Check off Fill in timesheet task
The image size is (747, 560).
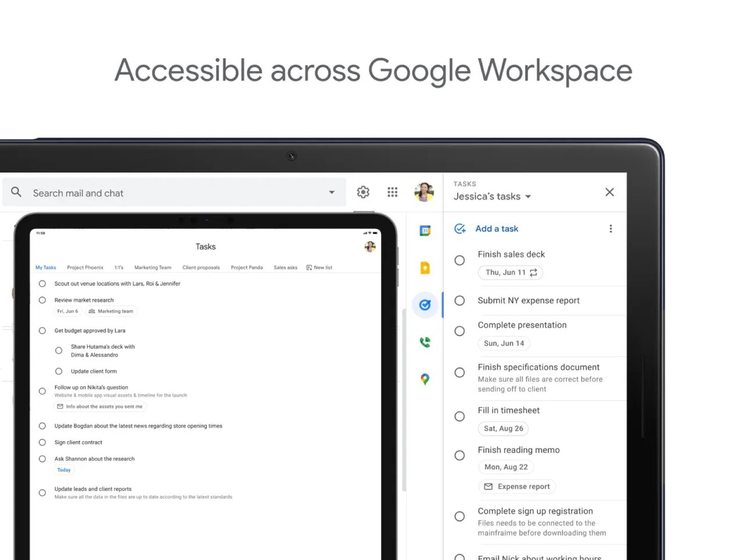click(460, 416)
